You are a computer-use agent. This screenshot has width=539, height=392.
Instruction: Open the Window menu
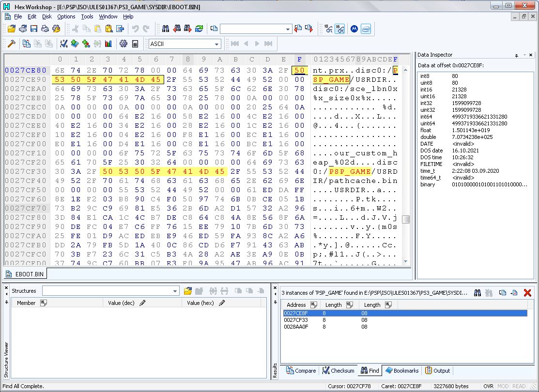click(x=108, y=16)
